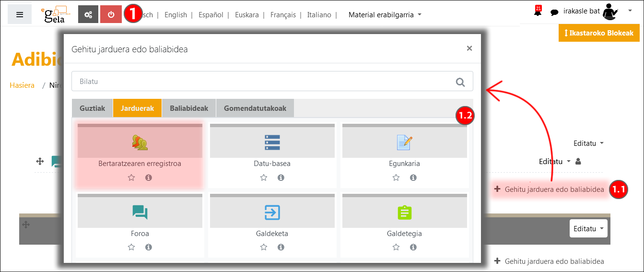644x272 pixels.
Task: Switch to the Gomendatutakoak tab
Action: 255,108
